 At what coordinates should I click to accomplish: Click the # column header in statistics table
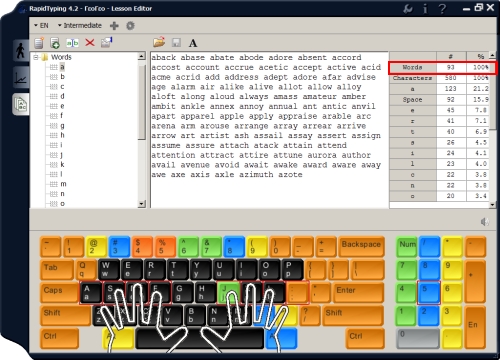451,56
